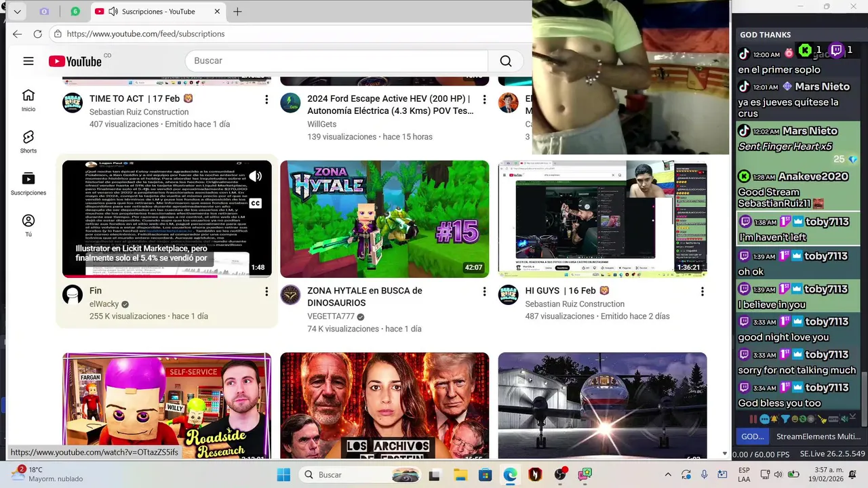Screen dimensions: 868x488
Task: Open VEGETTA777 channel avatar
Action: (290, 295)
